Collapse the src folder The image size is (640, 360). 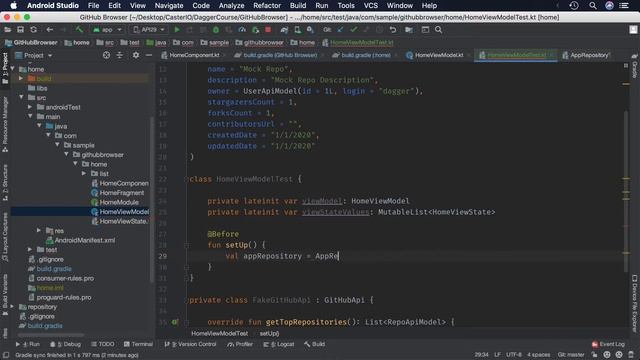21,97
